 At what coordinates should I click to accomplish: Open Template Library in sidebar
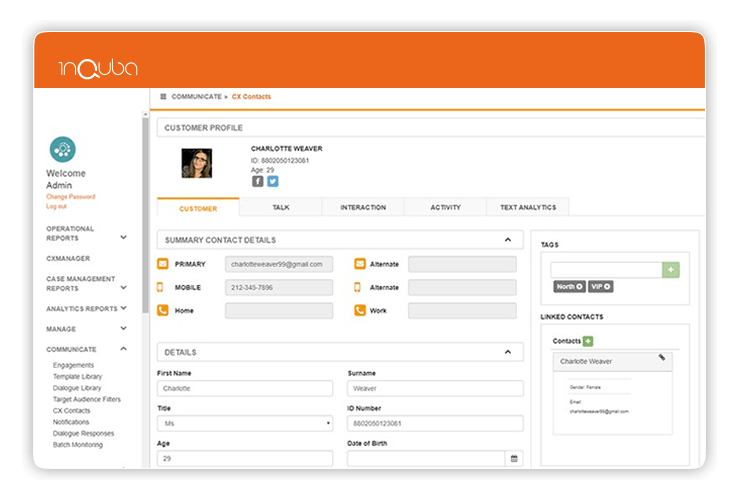click(x=78, y=376)
